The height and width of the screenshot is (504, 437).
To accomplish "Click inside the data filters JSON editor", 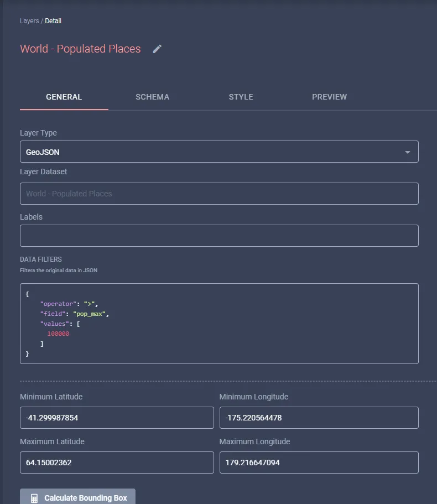I will (219, 324).
